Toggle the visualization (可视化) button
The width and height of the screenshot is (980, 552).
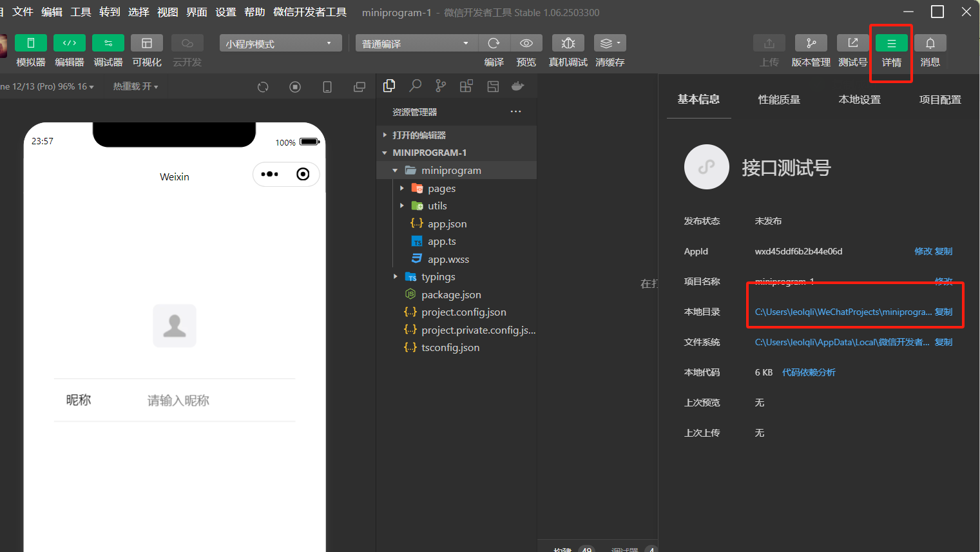147,43
